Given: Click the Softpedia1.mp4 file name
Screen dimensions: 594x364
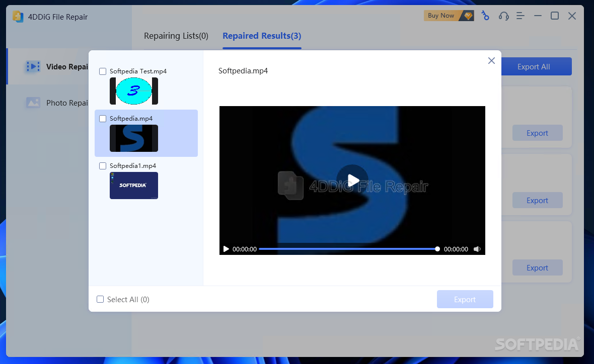Looking at the screenshot, I should tap(133, 166).
